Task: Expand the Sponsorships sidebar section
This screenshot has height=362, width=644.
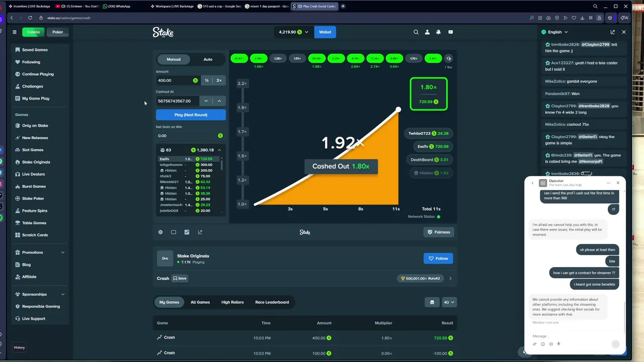Action: click(x=40, y=294)
